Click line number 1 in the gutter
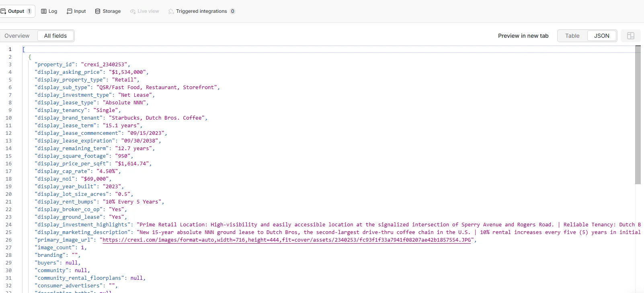The width and height of the screenshot is (644, 293). [10, 49]
